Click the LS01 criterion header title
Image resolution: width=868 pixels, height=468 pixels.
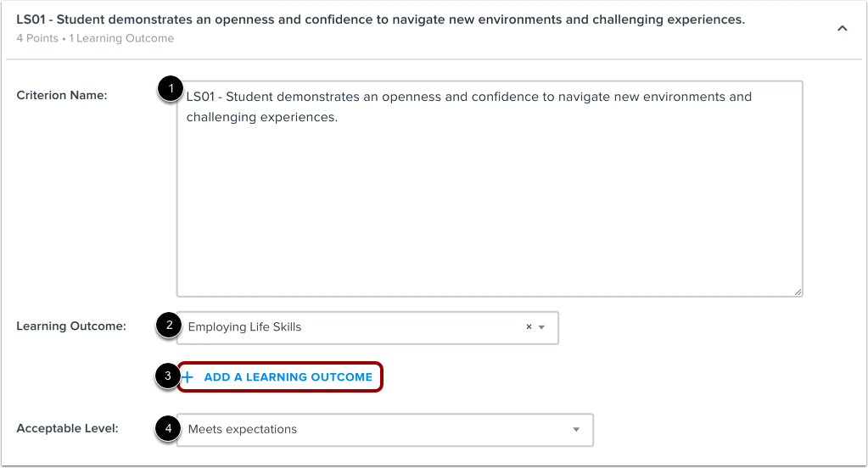point(380,19)
